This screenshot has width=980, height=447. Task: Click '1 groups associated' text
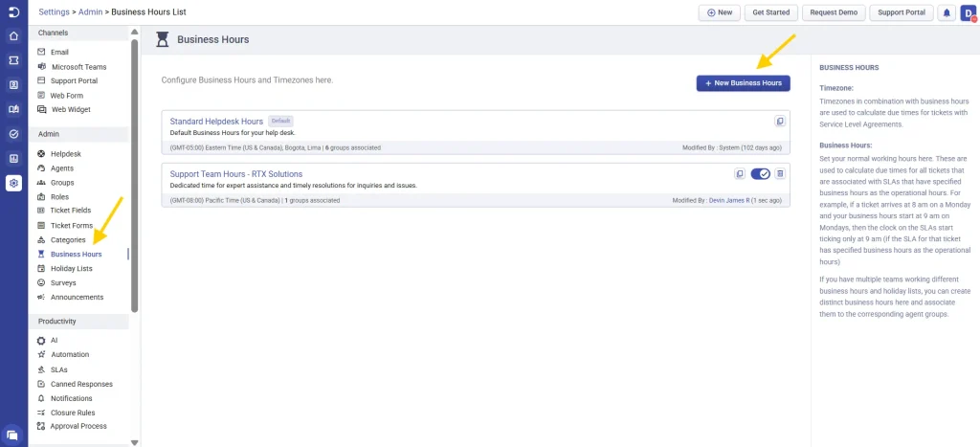tap(312, 201)
